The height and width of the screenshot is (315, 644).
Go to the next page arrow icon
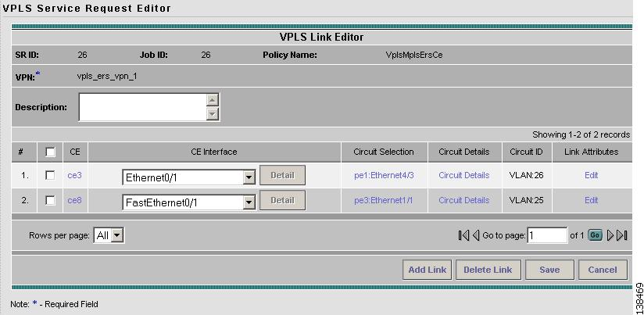click(x=610, y=235)
